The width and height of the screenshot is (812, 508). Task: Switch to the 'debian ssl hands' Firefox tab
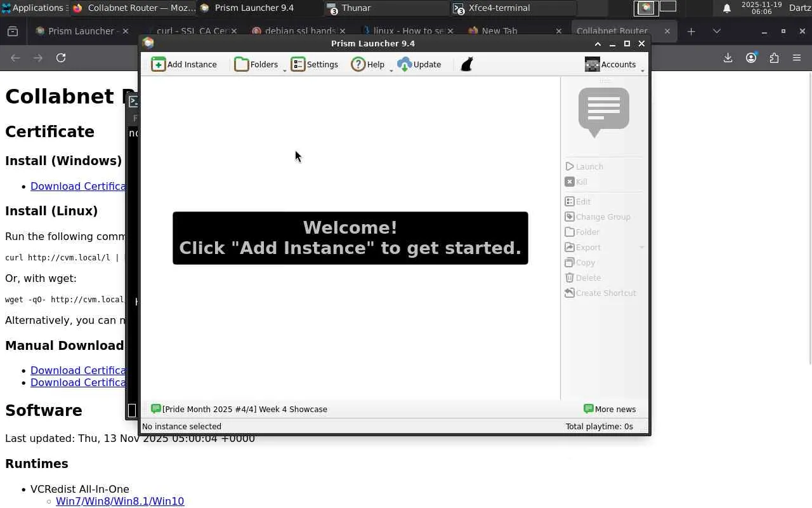[x=298, y=30]
